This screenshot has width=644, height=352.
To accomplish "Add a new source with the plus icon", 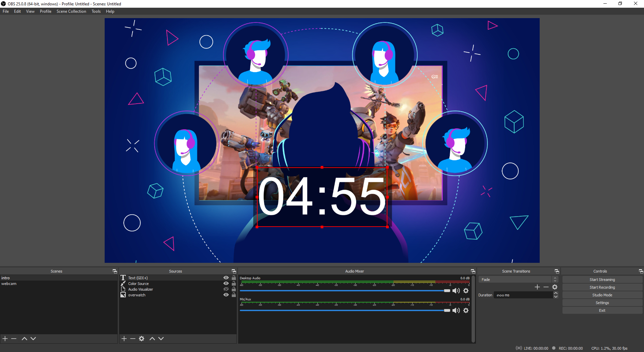I will (124, 339).
